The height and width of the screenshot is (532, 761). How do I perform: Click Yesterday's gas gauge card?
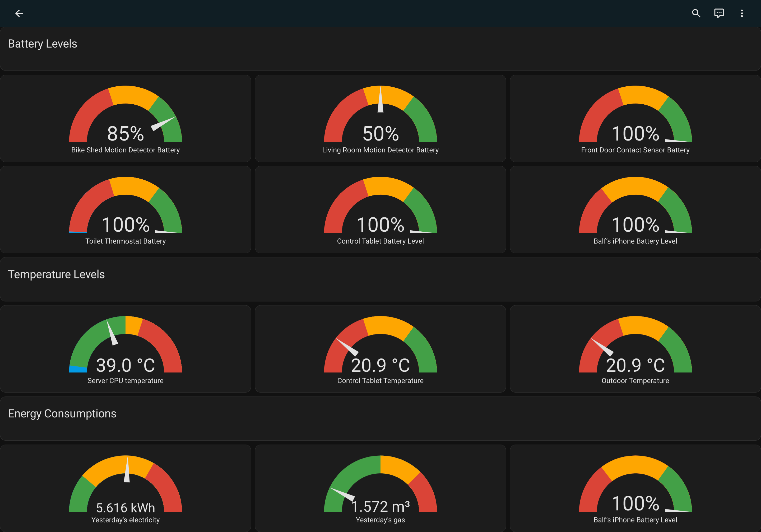click(x=380, y=488)
